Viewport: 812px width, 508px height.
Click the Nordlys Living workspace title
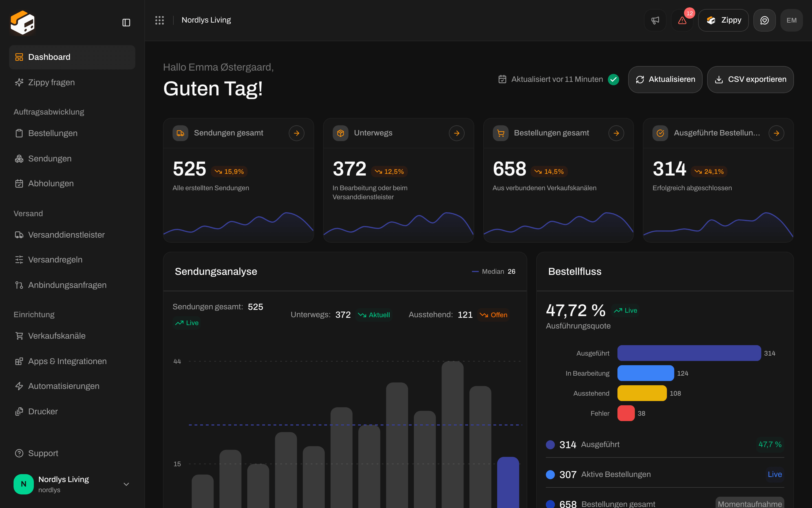[x=206, y=20]
